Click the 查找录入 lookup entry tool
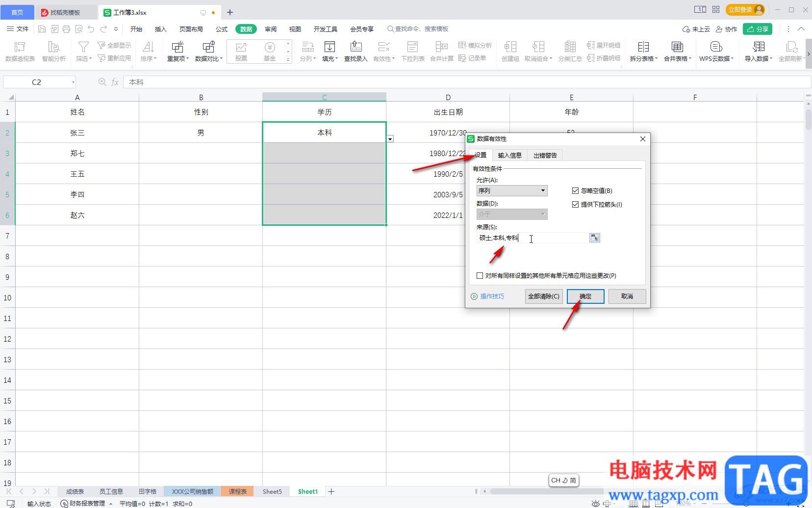 click(x=355, y=52)
